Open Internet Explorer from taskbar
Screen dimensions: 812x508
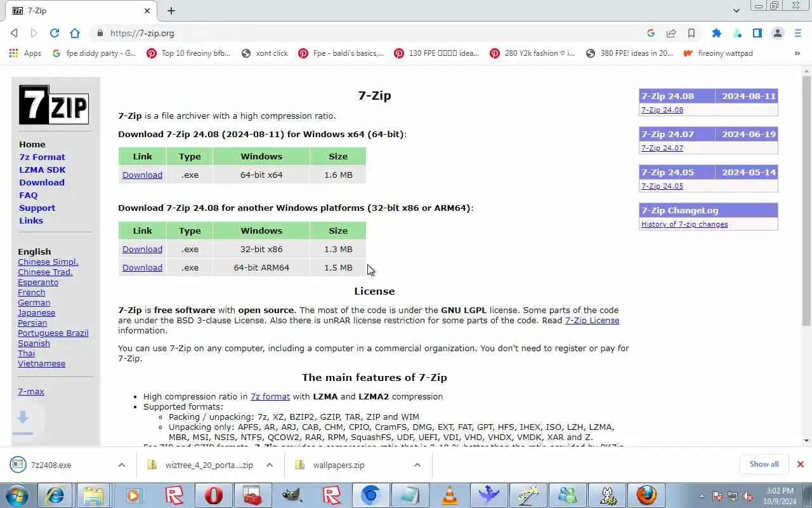tap(55, 495)
